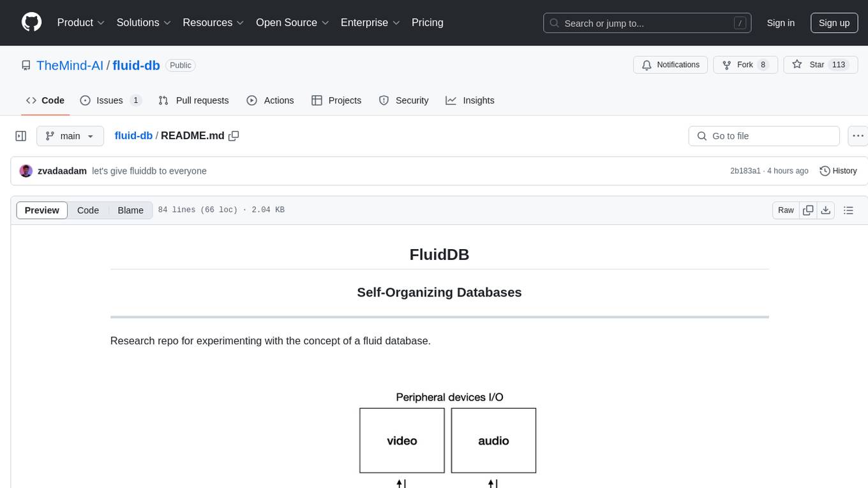Open the more file actions menu
The height and width of the screenshot is (488, 868).
click(x=858, y=136)
